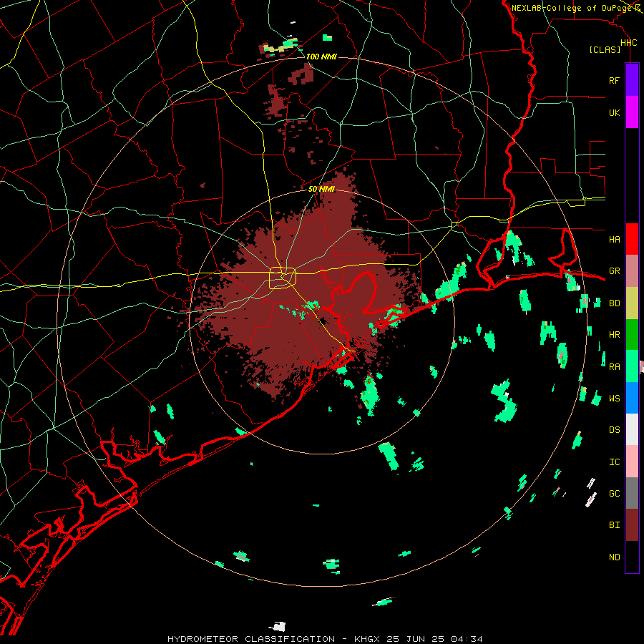
Task: Click the BD yellow legend swatch
Action: [x=632, y=303]
